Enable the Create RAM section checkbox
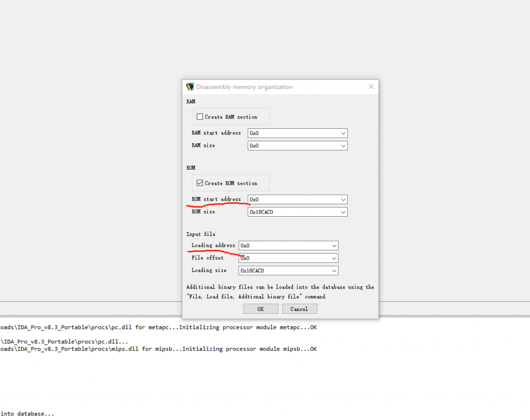530x420 pixels. [200, 117]
